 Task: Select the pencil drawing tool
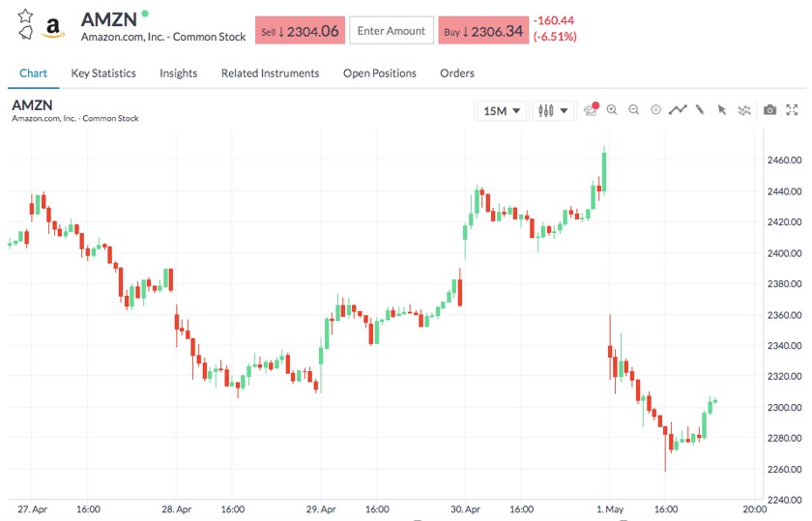pos(700,110)
